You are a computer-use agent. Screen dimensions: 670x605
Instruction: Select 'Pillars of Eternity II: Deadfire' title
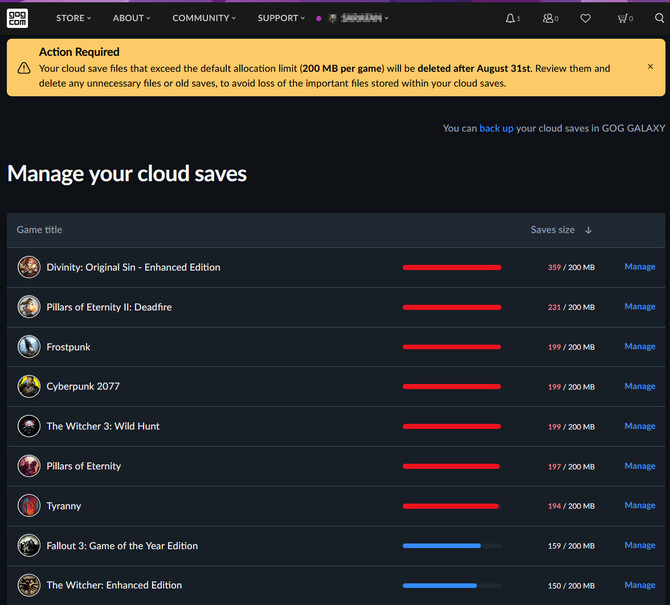[109, 307]
